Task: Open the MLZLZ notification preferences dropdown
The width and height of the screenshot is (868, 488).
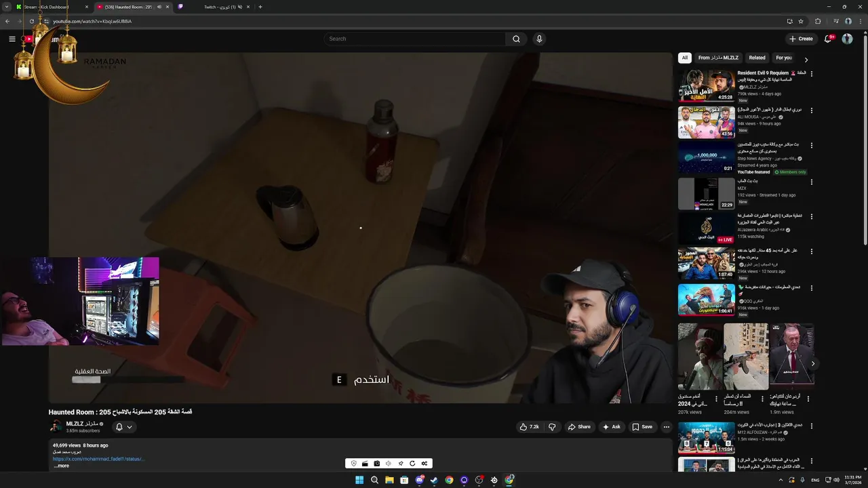Action: click(123, 427)
